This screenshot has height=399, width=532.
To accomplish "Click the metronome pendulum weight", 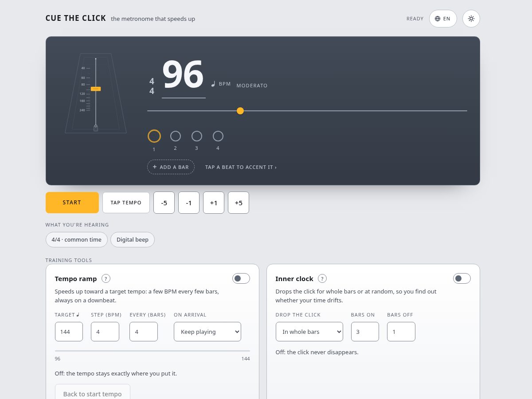I will [96, 89].
